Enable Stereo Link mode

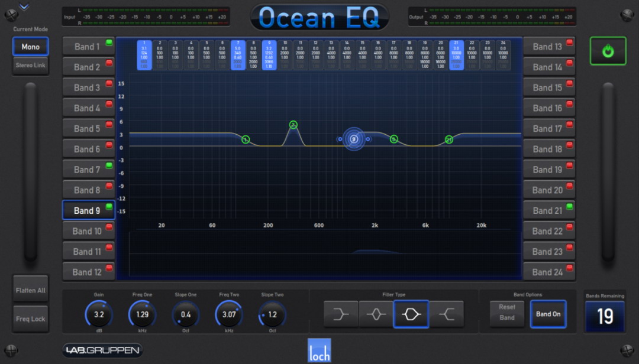tap(30, 66)
